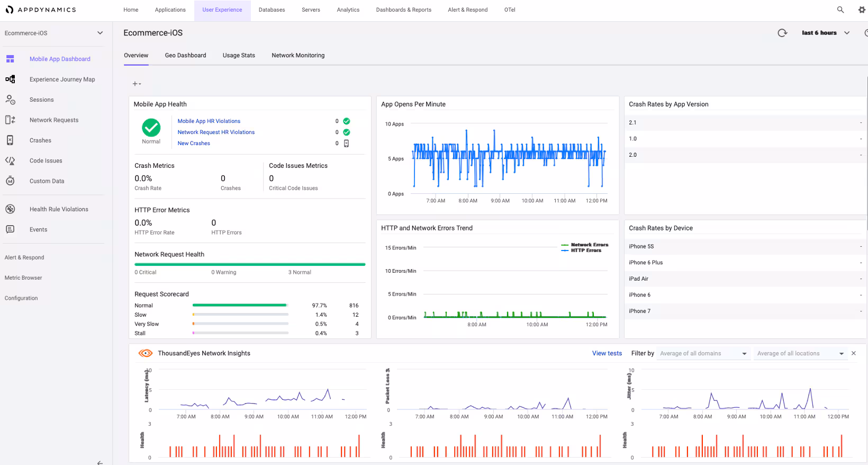This screenshot has height=465, width=868.
Task: Select the Code Issues icon
Action: [x=10, y=160]
